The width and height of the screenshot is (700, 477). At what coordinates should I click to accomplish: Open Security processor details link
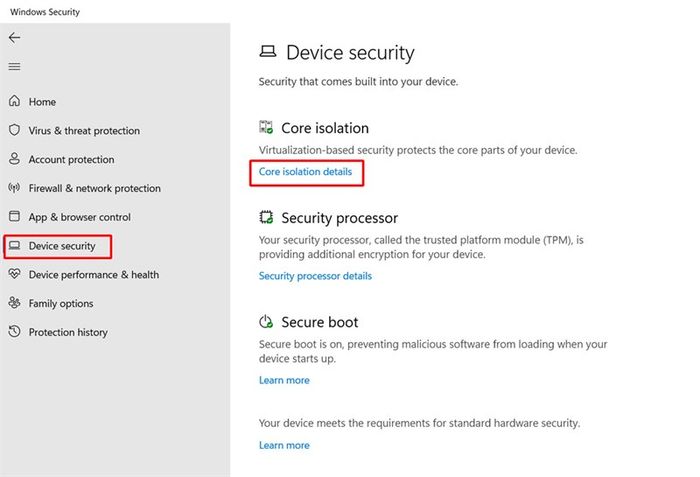coord(315,276)
